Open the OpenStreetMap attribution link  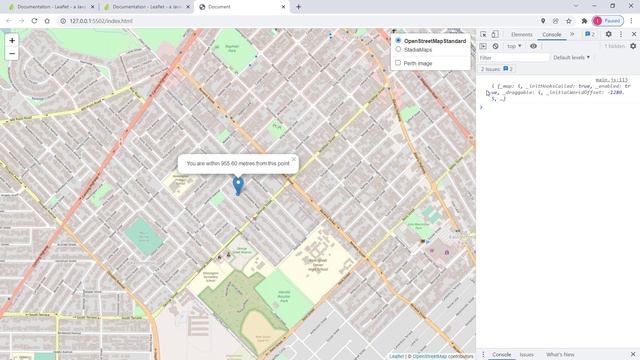point(429,356)
